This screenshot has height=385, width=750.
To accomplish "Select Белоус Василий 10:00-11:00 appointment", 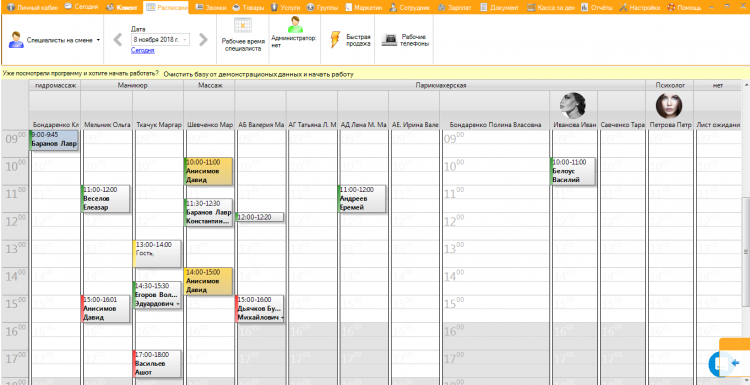I will pyautogui.click(x=573, y=171).
